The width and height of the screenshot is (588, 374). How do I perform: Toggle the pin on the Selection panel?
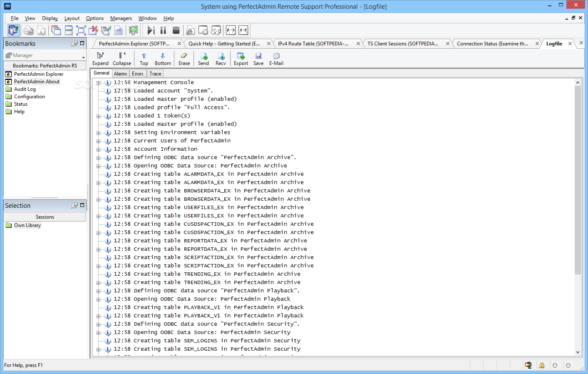click(x=74, y=205)
